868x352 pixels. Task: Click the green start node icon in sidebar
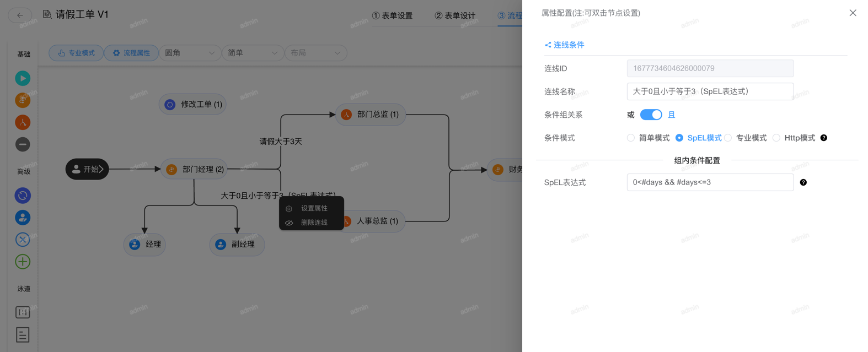click(23, 78)
